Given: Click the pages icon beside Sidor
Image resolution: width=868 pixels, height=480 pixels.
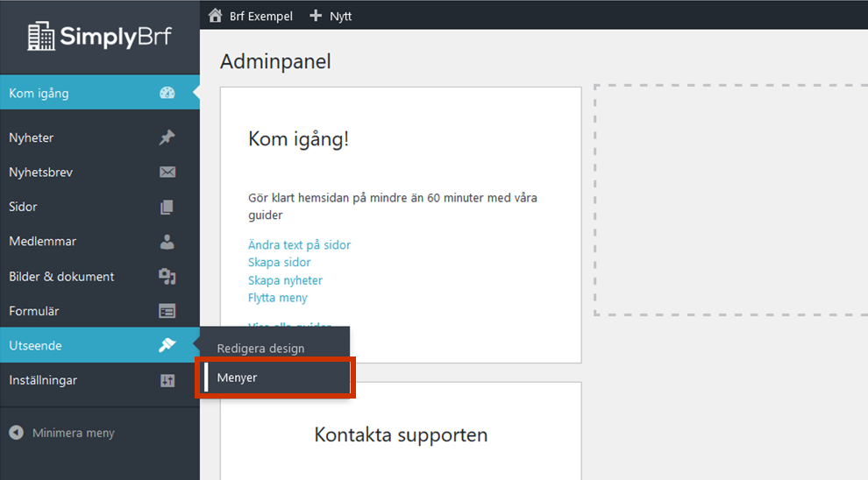Looking at the screenshot, I should 167,207.
